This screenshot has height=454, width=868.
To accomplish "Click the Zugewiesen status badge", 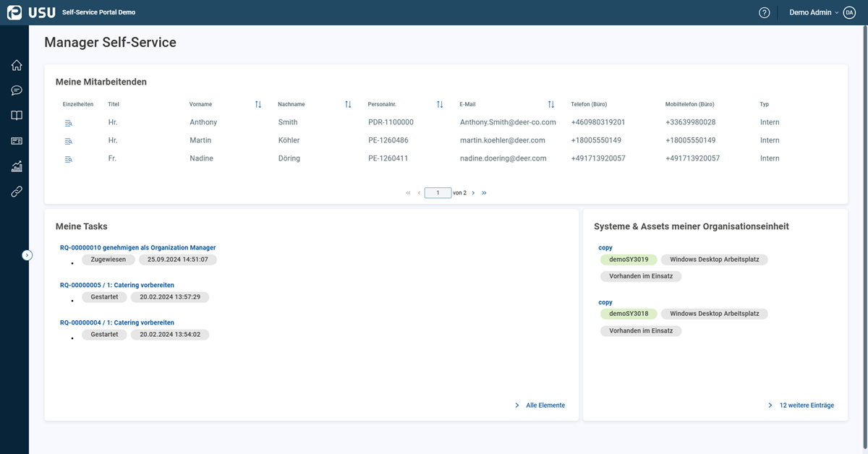I will pyautogui.click(x=109, y=260).
